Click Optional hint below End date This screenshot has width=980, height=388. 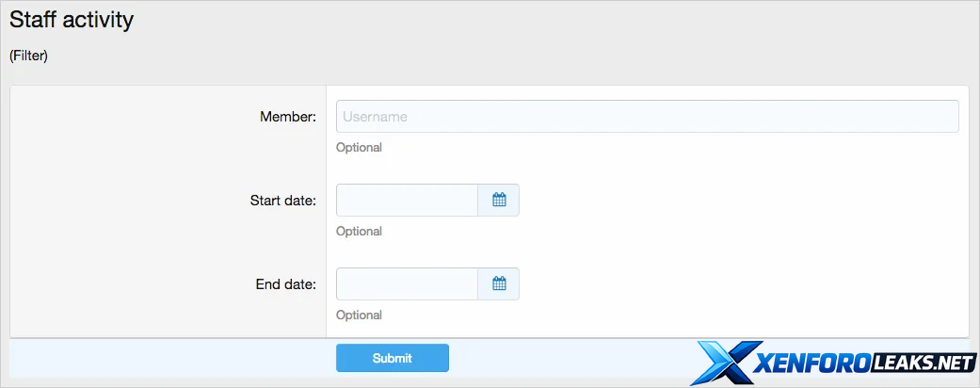coord(359,315)
